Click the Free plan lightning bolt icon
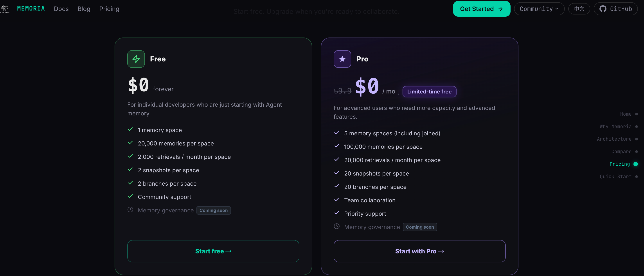644x276 pixels. [x=136, y=59]
